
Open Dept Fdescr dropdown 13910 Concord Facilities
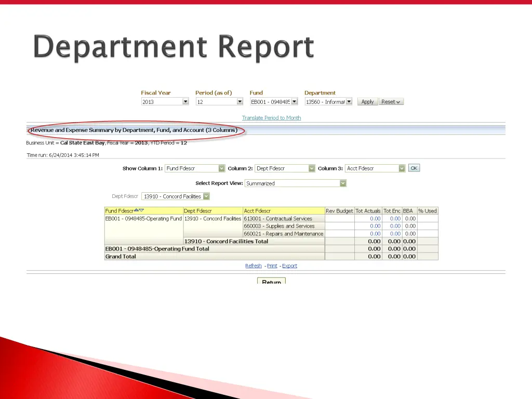click(x=176, y=196)
